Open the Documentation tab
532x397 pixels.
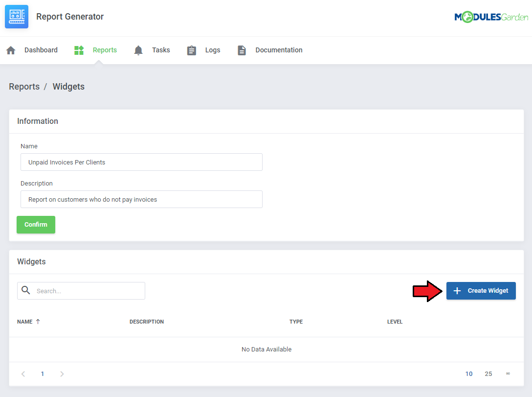pos(279,50)
